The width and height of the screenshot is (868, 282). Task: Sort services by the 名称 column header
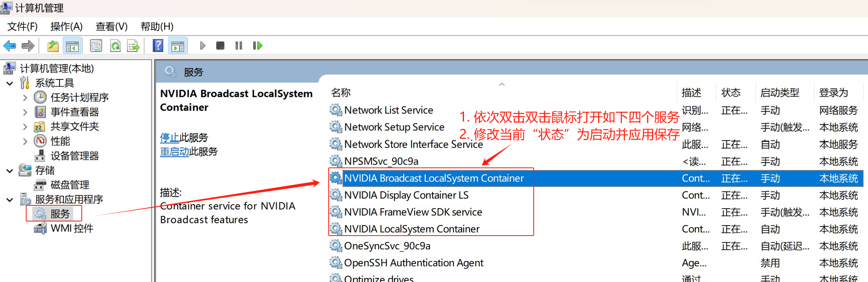[341, 93]
